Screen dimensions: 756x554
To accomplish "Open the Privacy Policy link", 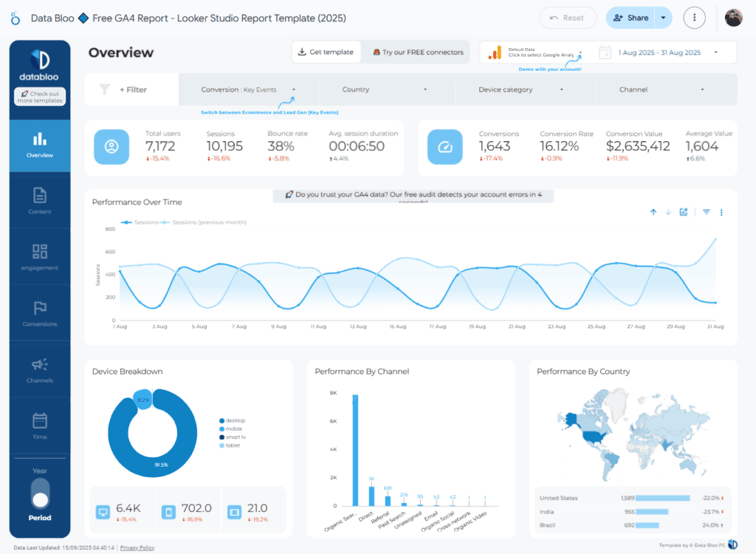I will (x=137, y=547).
